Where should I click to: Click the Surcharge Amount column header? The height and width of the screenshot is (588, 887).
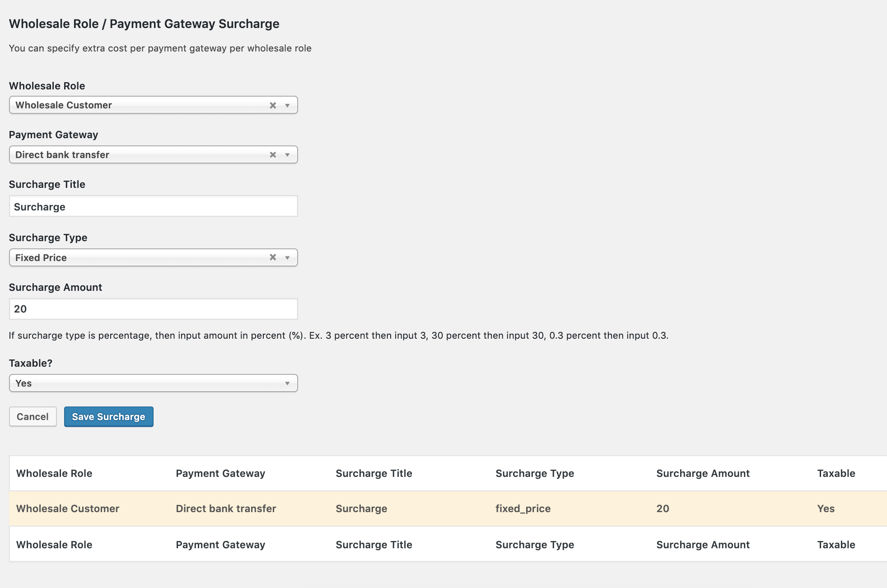pos(703,473)
